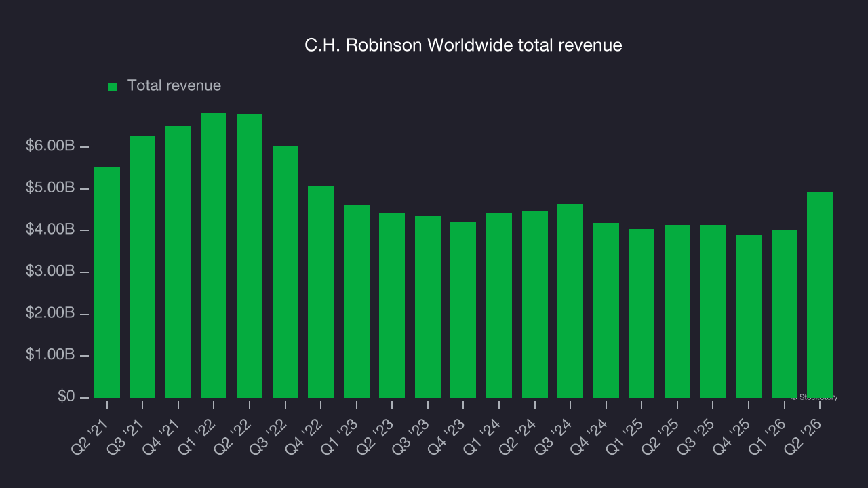Pick the Q1 '22 revenue bar
This screenshot has width=868, height=488.
pyautogui.click(x=214, y=256)
